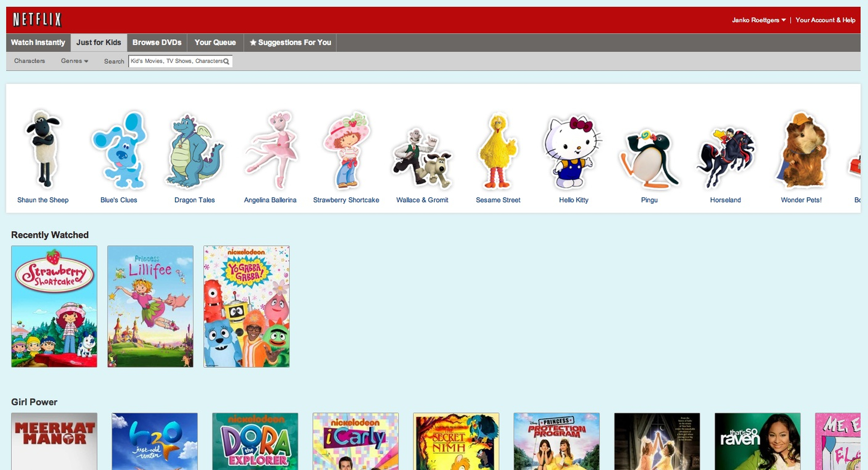
Task: Pick the Hello Kitty character image
Action: (573, 151)
